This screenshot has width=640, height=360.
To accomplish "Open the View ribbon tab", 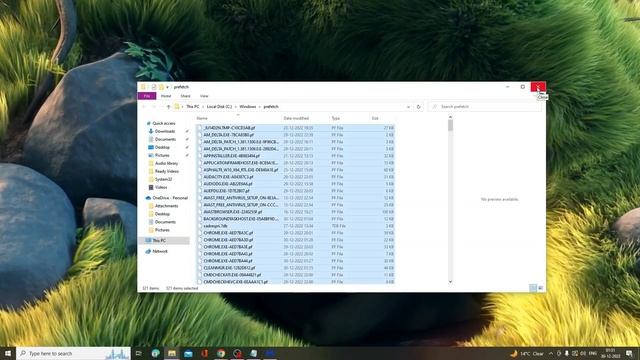I will coord(204,96).
